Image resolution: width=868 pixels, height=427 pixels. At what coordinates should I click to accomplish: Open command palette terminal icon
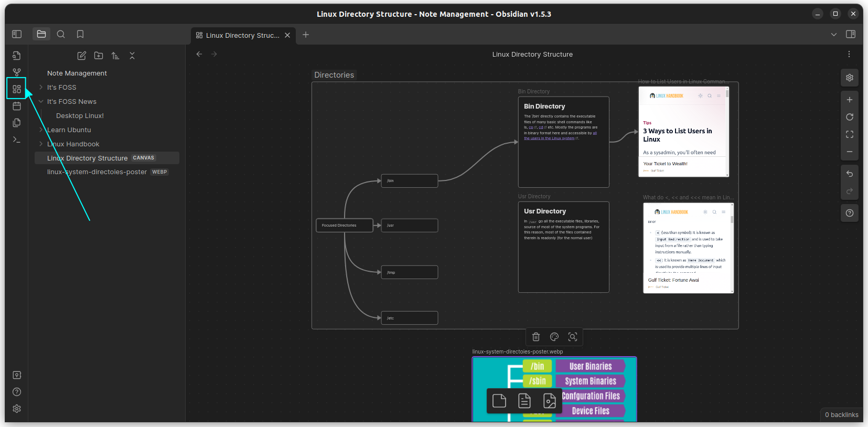click(17, 140)
